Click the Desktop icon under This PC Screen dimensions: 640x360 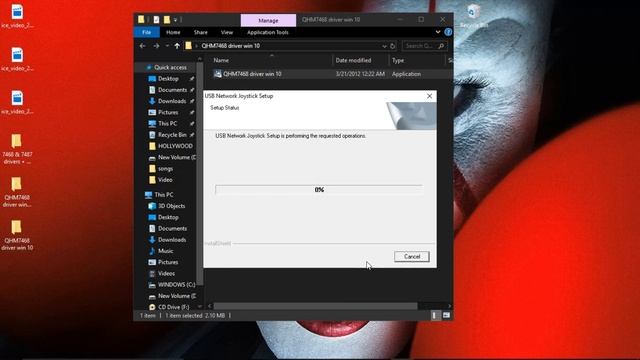[x=152, y=217]
